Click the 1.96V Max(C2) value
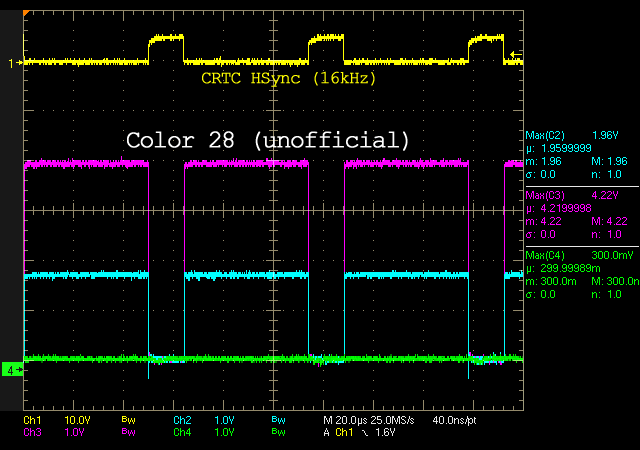Screen dimensions: 640x450 (605, 135)
